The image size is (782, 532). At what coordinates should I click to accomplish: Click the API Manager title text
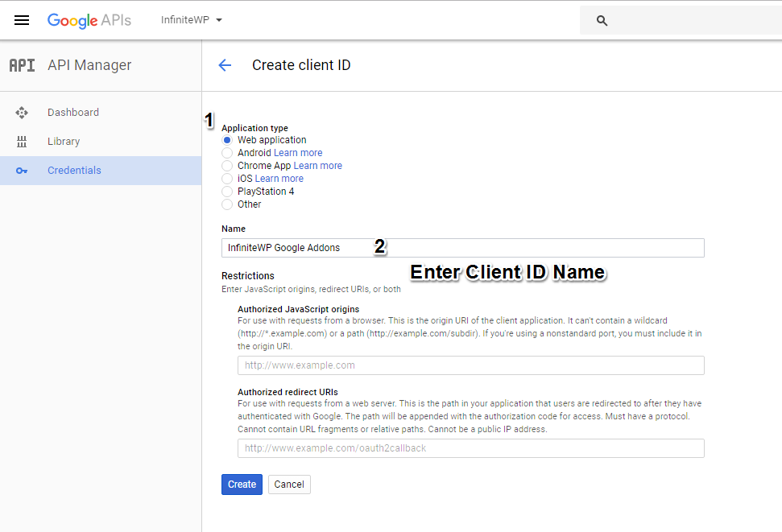[x=89, y=65]
